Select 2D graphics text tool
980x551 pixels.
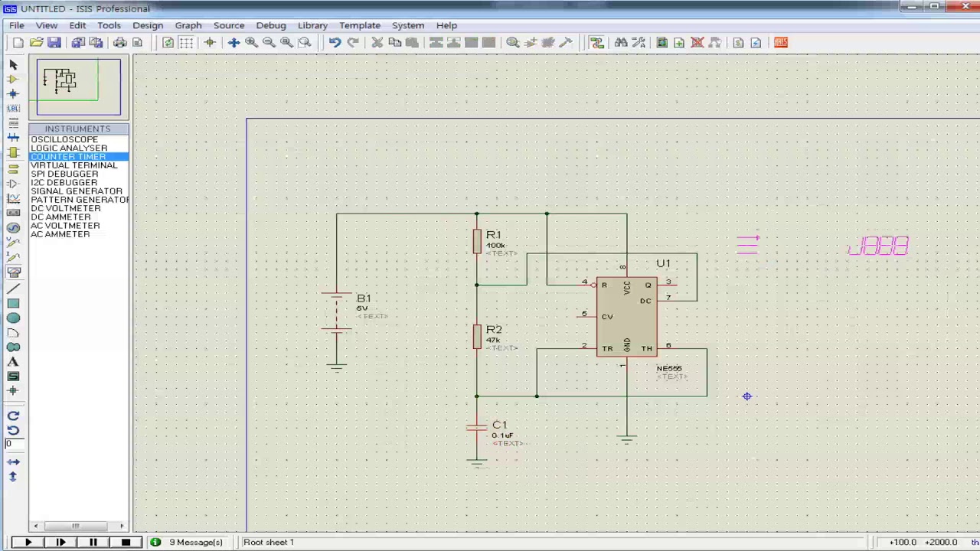click(13, 362)
